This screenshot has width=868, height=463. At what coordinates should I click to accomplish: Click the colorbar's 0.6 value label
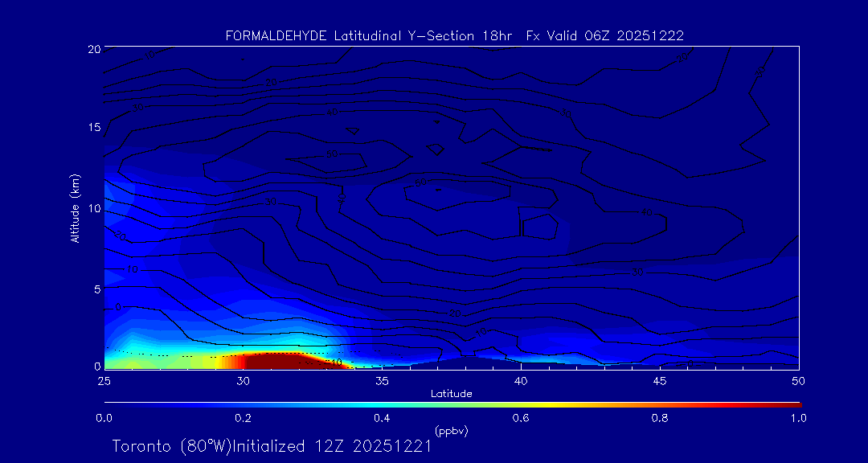pyautogui.click(x=521, y=417)
